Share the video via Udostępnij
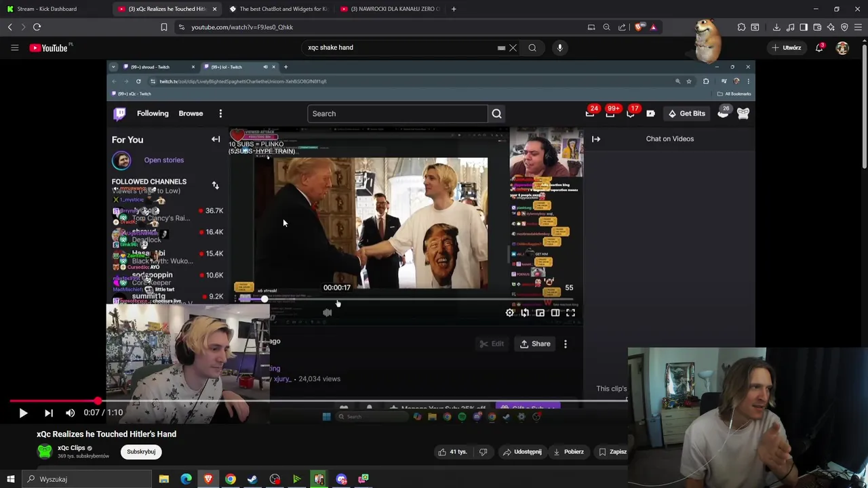The width and height of the screenshot is (868, 488). coord(522,452)
